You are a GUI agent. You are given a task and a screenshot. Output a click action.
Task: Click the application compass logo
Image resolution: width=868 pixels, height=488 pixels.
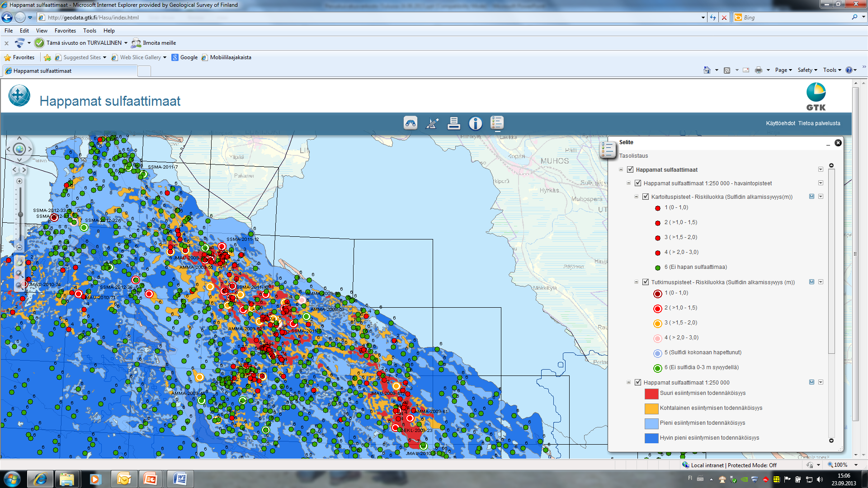pos(19,95)
